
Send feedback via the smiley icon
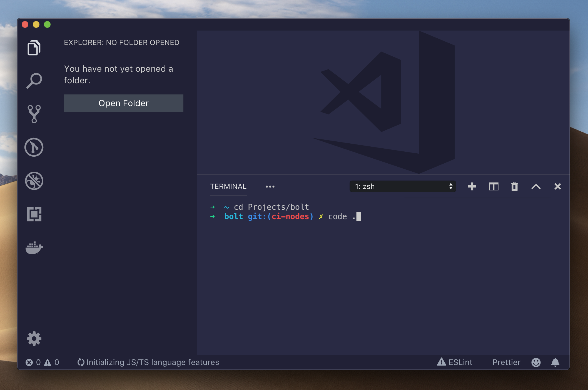click(x=536, y=362)
